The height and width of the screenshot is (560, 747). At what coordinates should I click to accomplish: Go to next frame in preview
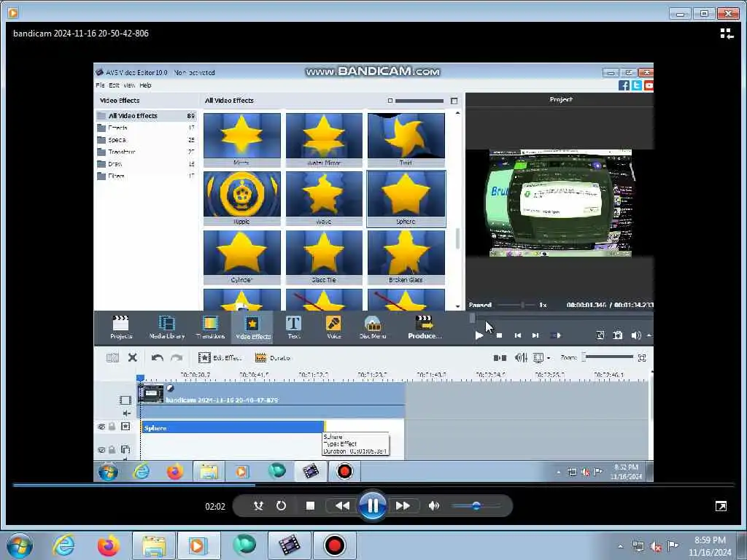(x=535, y=335)
